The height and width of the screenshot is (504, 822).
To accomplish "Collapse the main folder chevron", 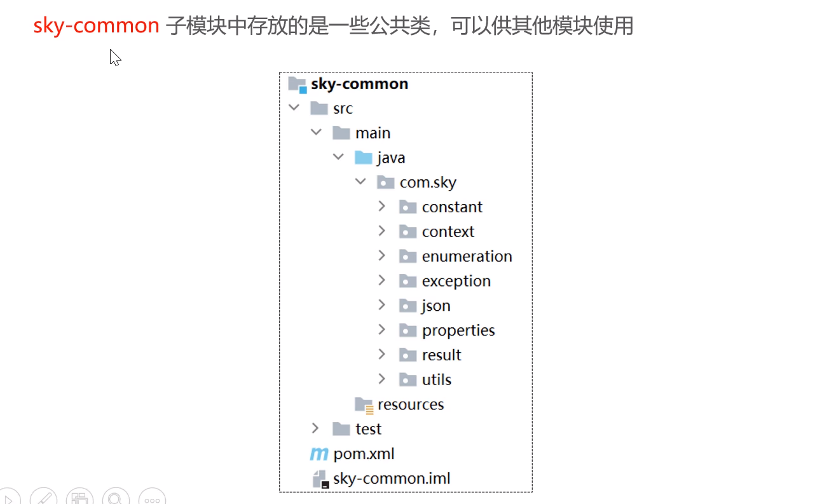I will [x=316, y=133].
